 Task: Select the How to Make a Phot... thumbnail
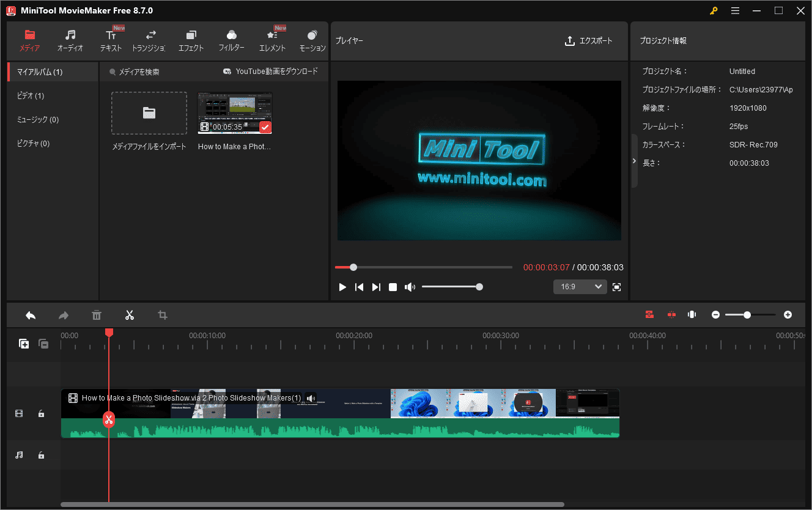pyautogui.click(x=235, y=113)
